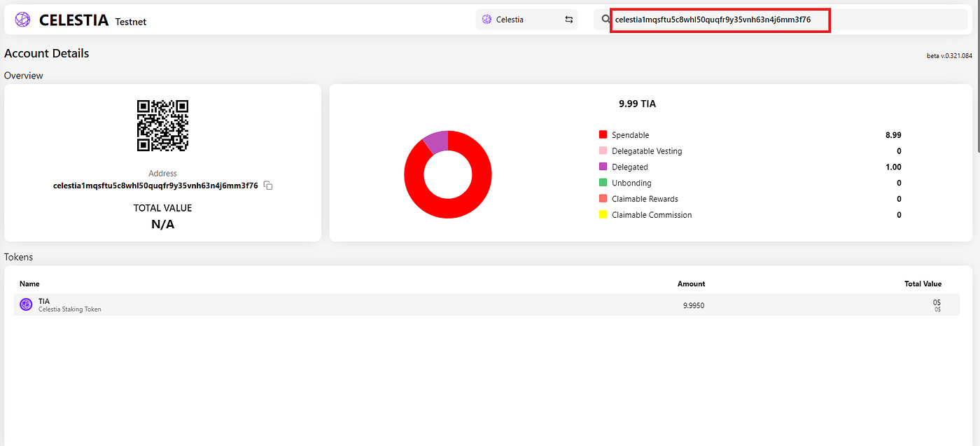
Task: Click the swap arrows icon in network selector
Action: (569, 20)
